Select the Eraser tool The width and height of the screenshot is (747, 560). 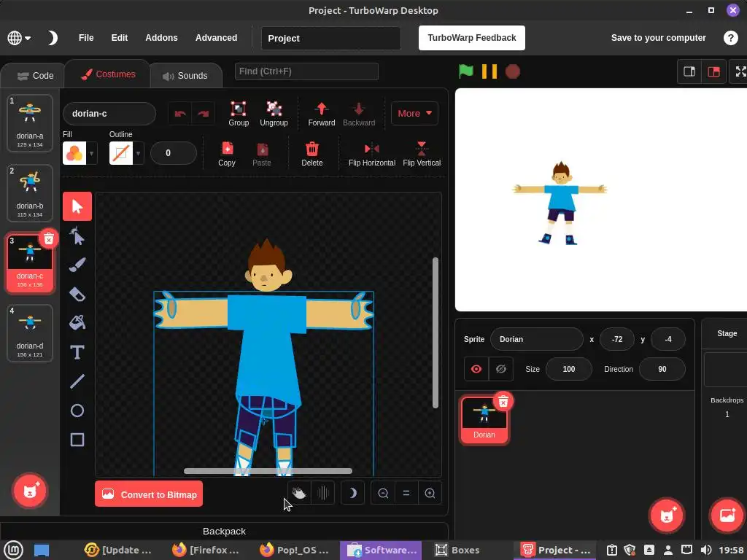(x=77, y=294)
